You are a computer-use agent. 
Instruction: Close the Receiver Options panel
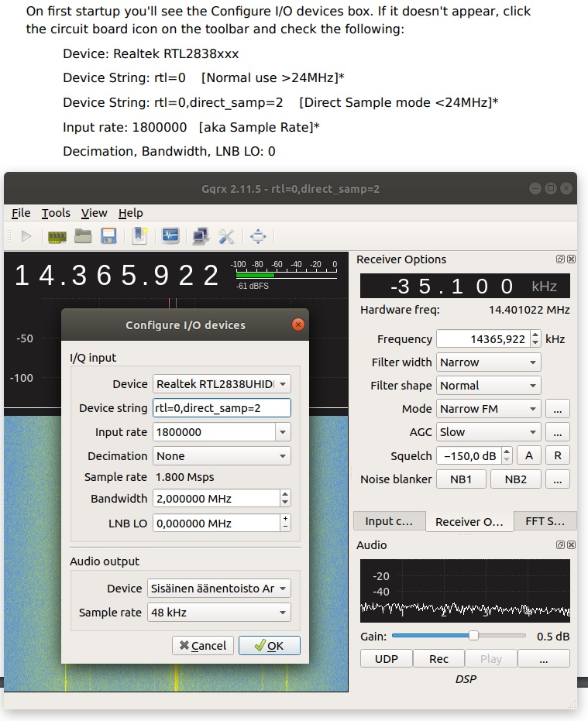pyautogui.click(x=571, y=259)
